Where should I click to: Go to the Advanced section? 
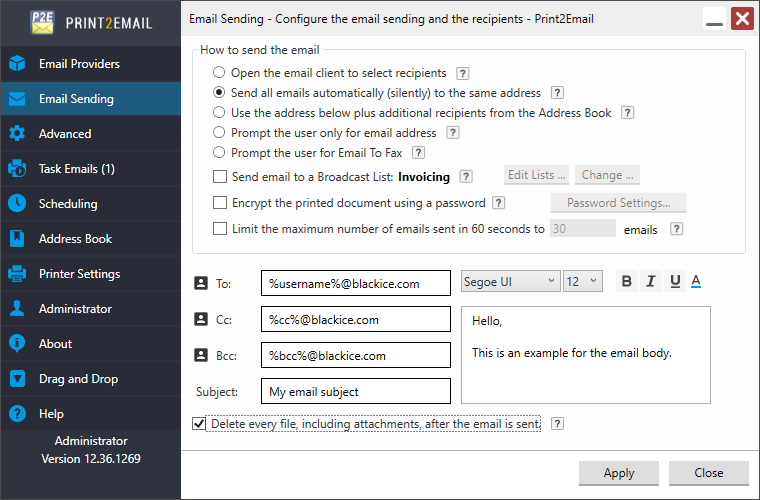tap(91, 134)
